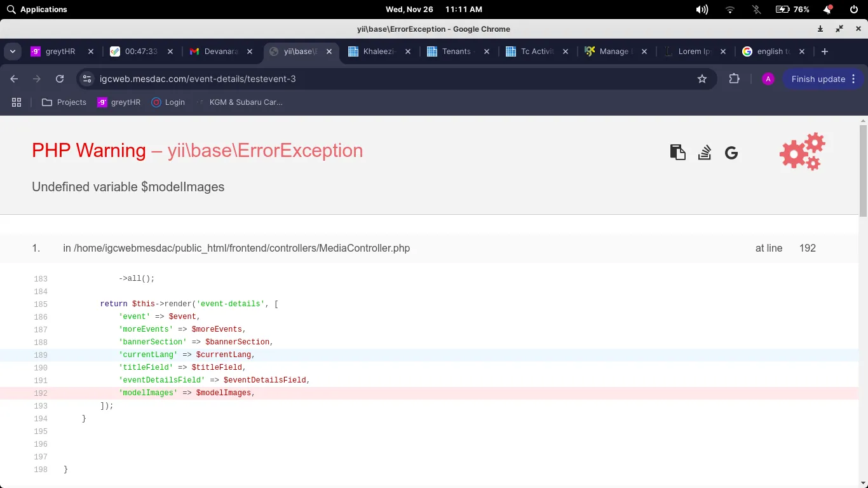Screen dimensions: 868x488
Task: Switch to the greyHR tab
Action: [60, 51]
